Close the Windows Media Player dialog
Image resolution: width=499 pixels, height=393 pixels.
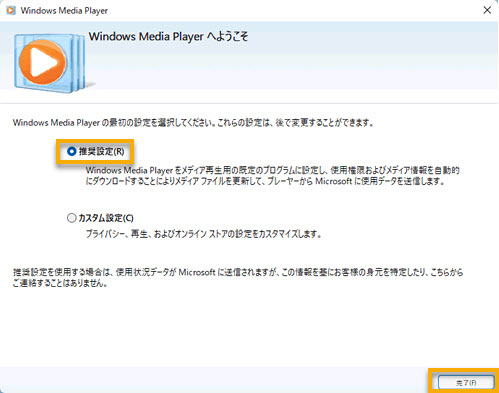tap(487, 10)
